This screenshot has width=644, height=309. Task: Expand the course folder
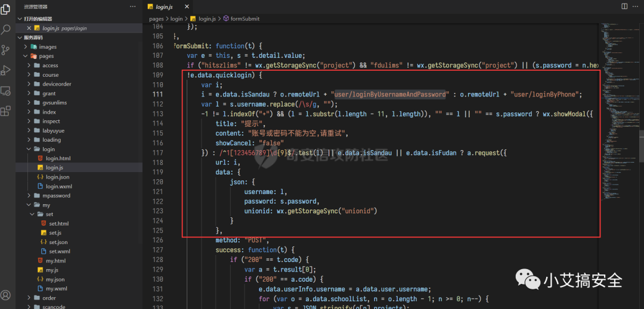click(x=51, y=74)
